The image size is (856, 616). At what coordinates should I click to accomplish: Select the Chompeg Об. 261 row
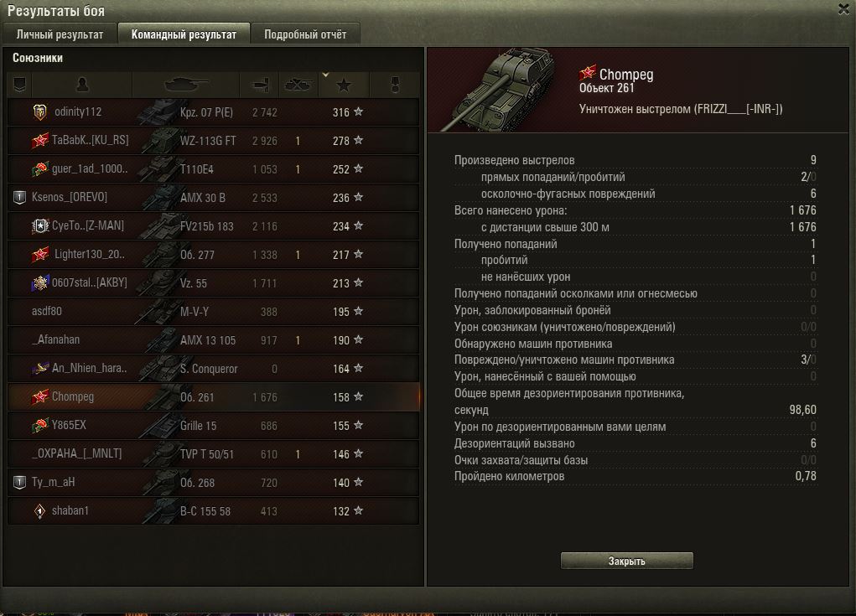(214, 396)
